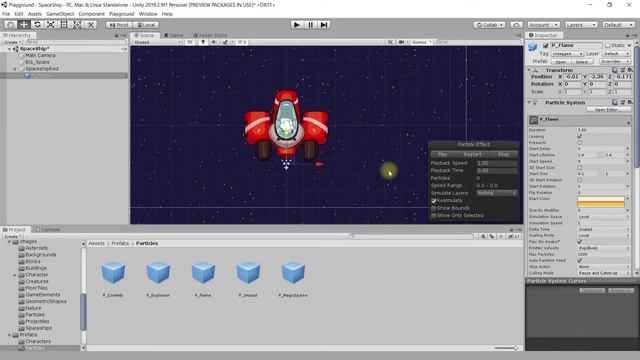Click Play in the Particle Effect panel
Image resolution: width=640 pixels, height=360 pixels.
[442, 155]
